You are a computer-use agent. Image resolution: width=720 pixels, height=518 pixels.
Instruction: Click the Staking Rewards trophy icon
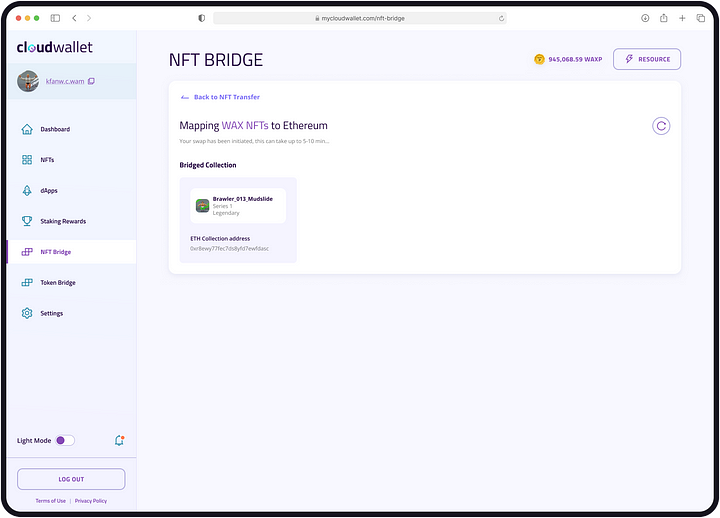[x=27, y=221]
